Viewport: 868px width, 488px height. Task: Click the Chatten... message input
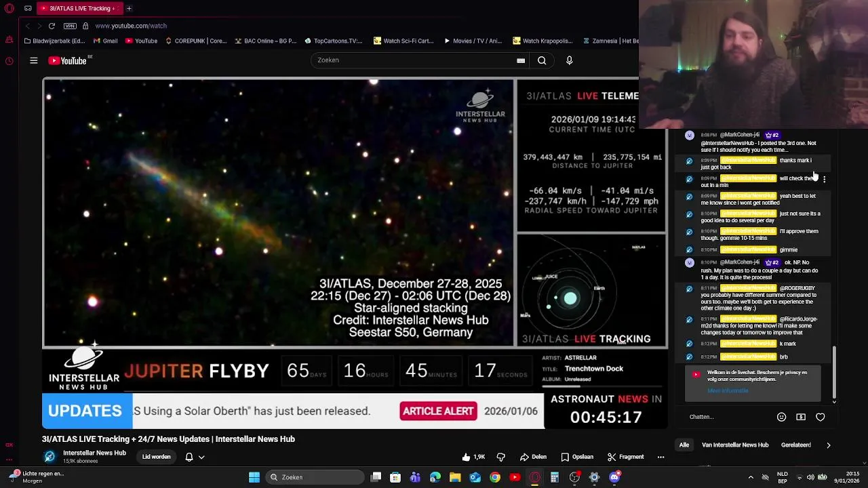coord(728,417)
